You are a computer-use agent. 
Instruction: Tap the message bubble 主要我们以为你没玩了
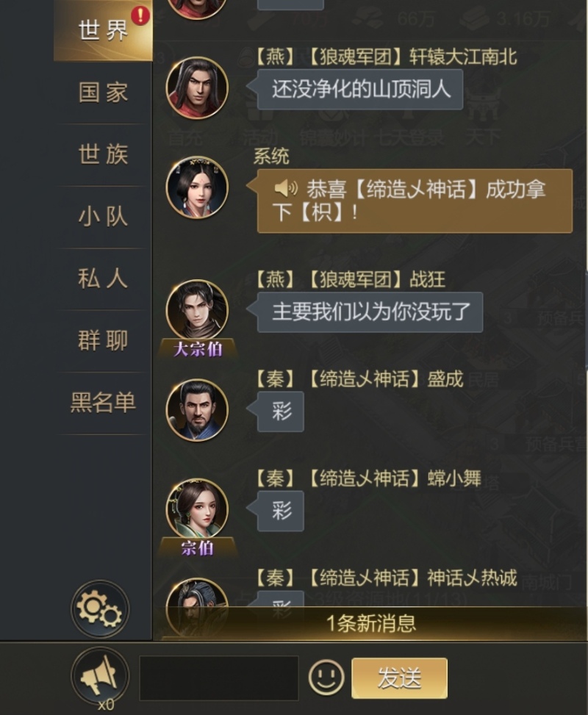coord(370,312)
